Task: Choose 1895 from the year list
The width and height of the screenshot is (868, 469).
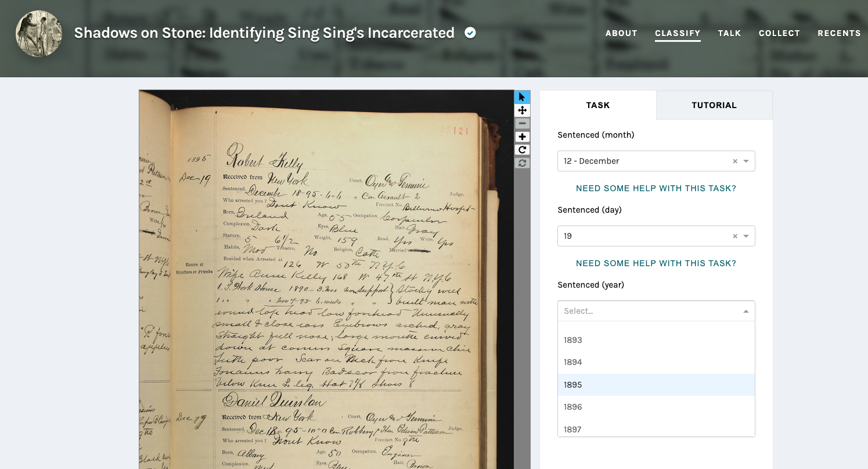Action: (573, 385)
